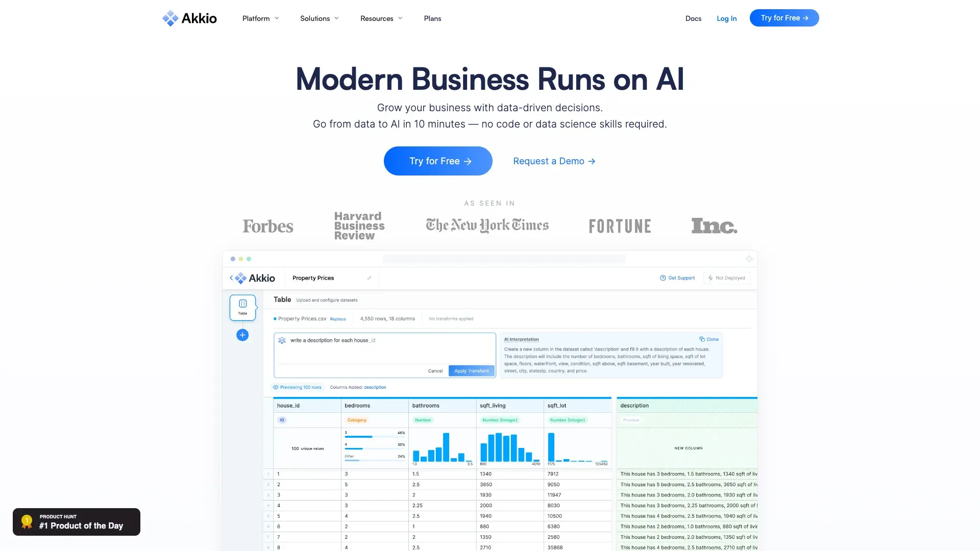Image resolution: width=980 pixels, height=551 pixels.
Task: Open Get Support in the app header
Action: tap(677, 278)
